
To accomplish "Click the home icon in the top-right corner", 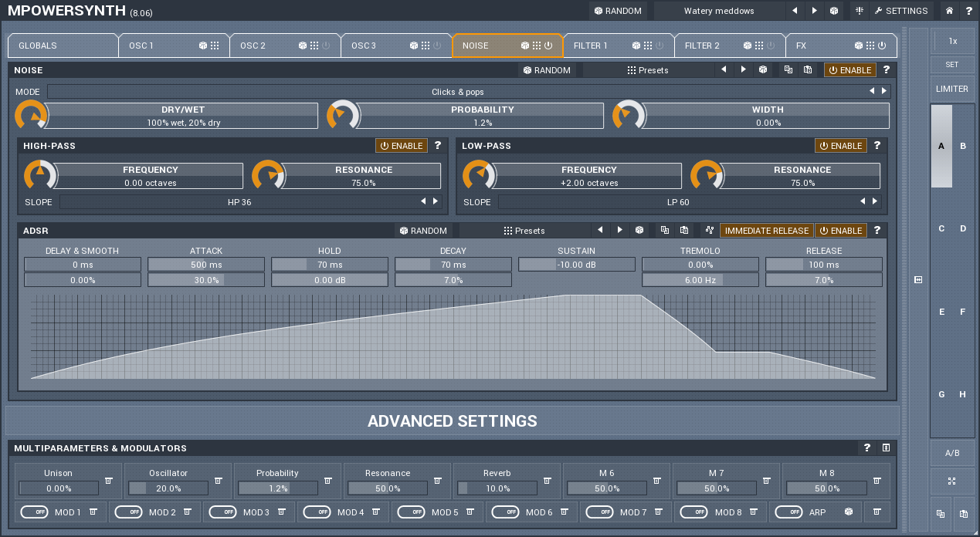I will (x=948, y=11).
